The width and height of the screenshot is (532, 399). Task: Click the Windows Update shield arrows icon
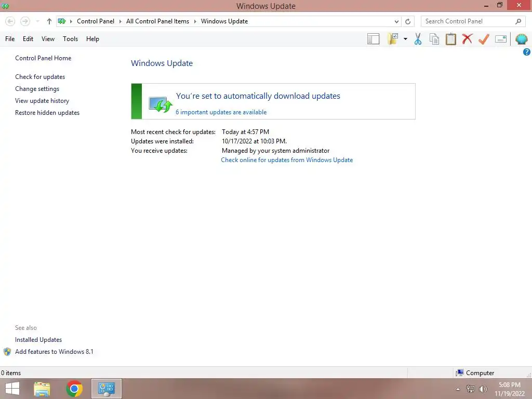(x=161, y=104)
